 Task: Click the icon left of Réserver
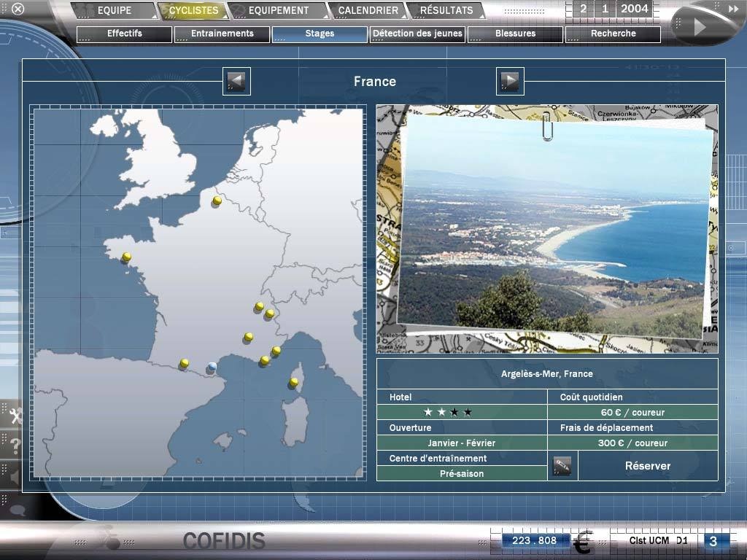pyautogui.click(x=562, y=465)
